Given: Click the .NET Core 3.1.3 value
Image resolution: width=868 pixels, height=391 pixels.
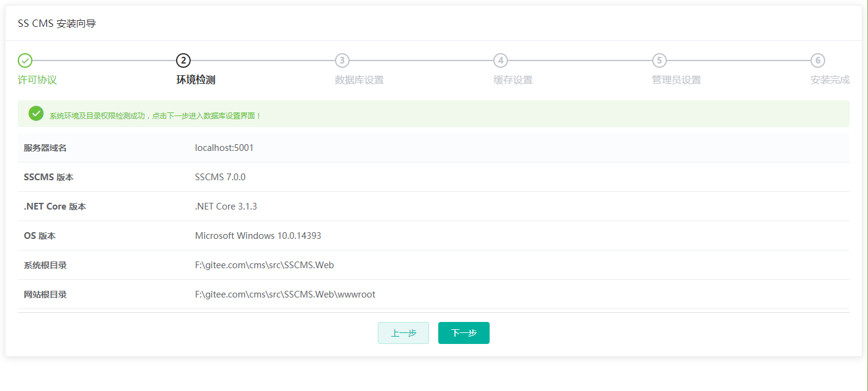Looking at the screenshot, I should [x=226, y=206].
